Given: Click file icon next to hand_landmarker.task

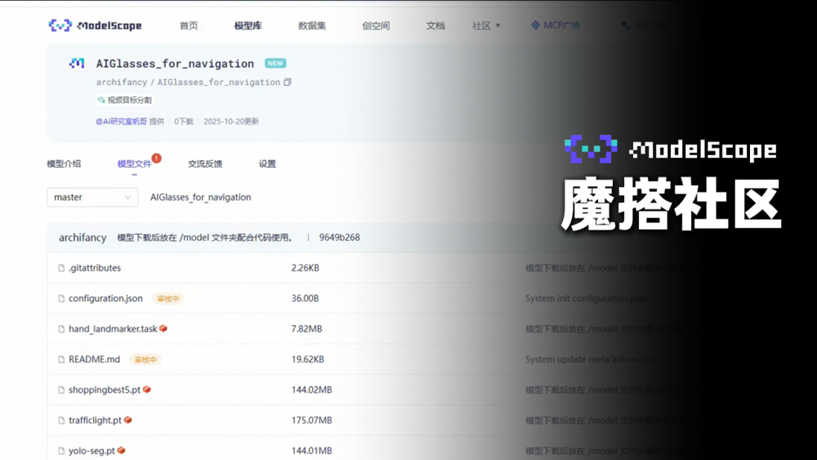Looking at the screenshot, I should pos(61,329).
